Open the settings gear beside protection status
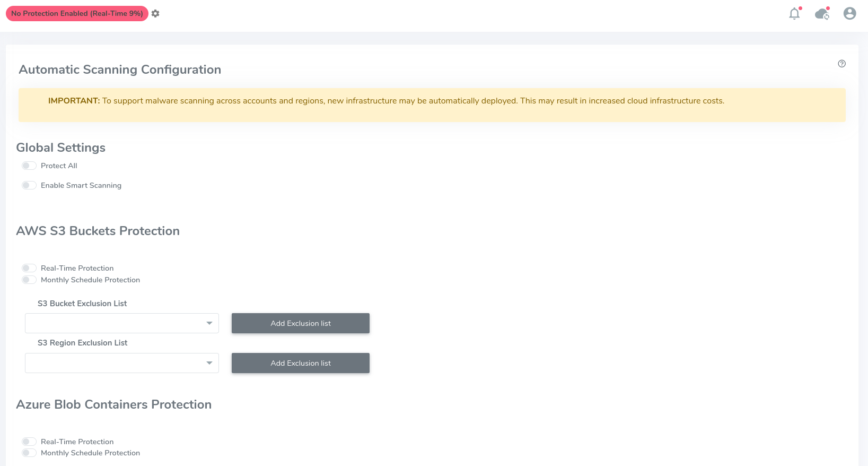Screen dimensions: 868x466 point(155,13)
